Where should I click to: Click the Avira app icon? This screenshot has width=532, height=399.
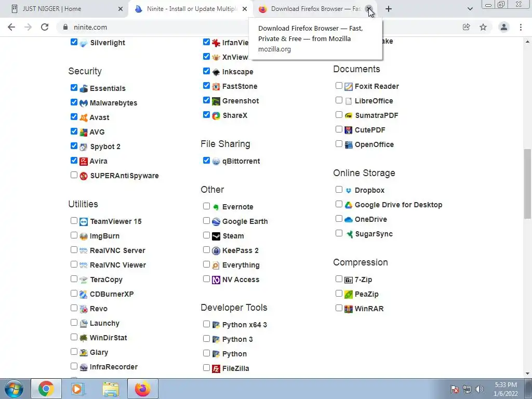point(84,161)
